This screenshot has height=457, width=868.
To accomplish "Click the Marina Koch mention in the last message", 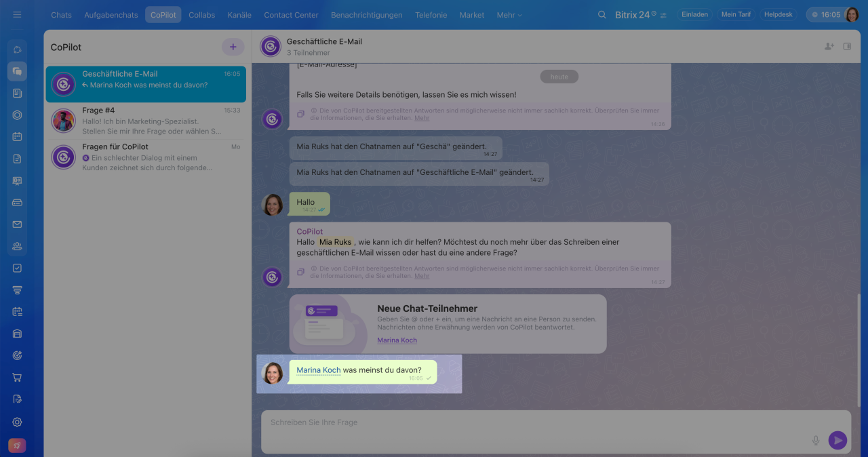I will coord(319,370).
